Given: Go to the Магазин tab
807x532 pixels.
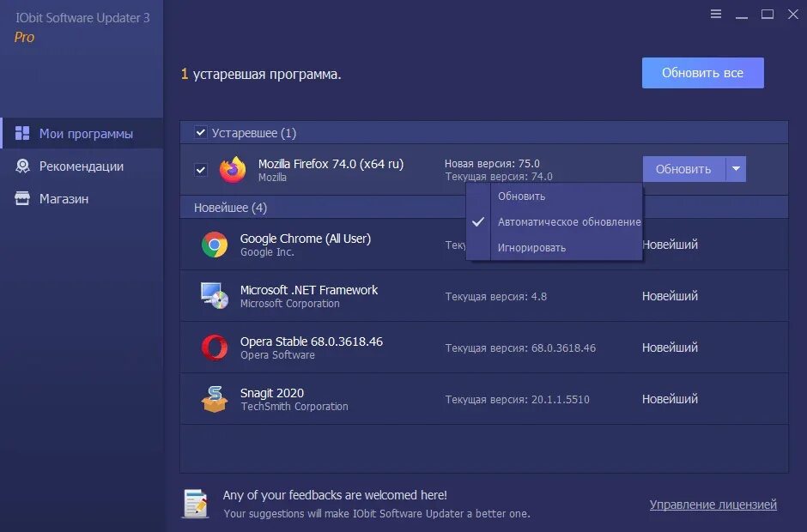Looking at the screenshot, I should 82,198.
